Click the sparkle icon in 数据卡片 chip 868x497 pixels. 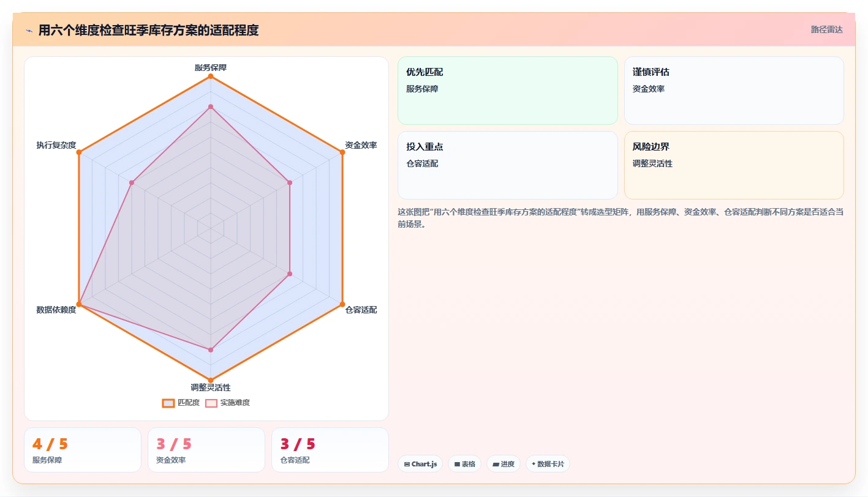[x=534, y=464]
